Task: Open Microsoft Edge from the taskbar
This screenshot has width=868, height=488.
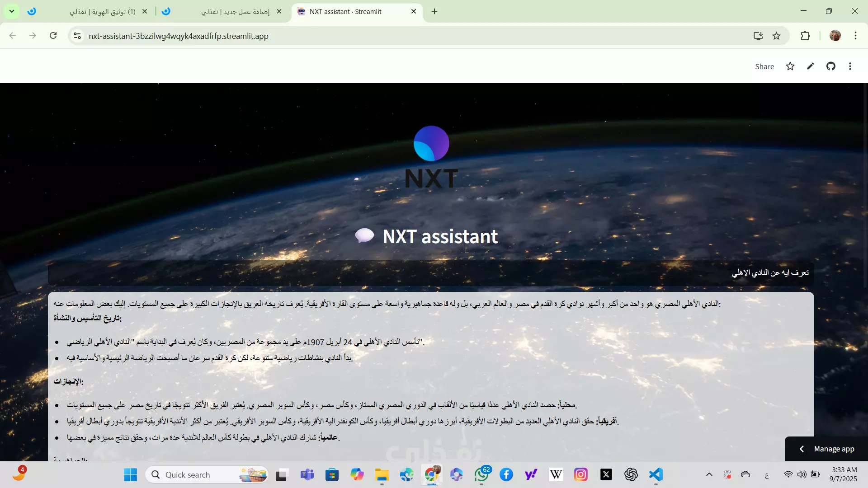Action: [x=407, y=474]
